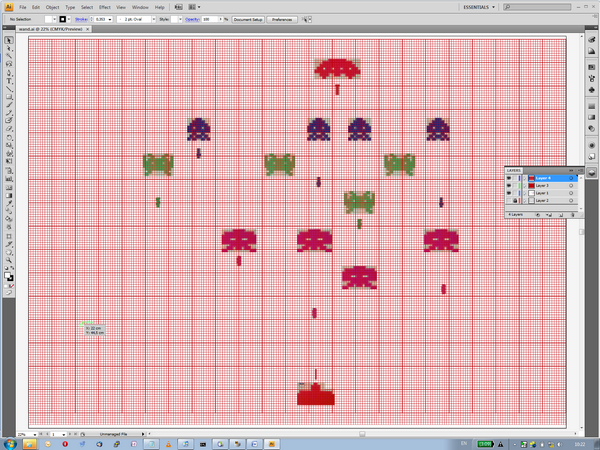600x450 pixels.
Task: Open the ESSENTIALS workspace dropdown
Action: pyautogui.click(x=479, y=7)
